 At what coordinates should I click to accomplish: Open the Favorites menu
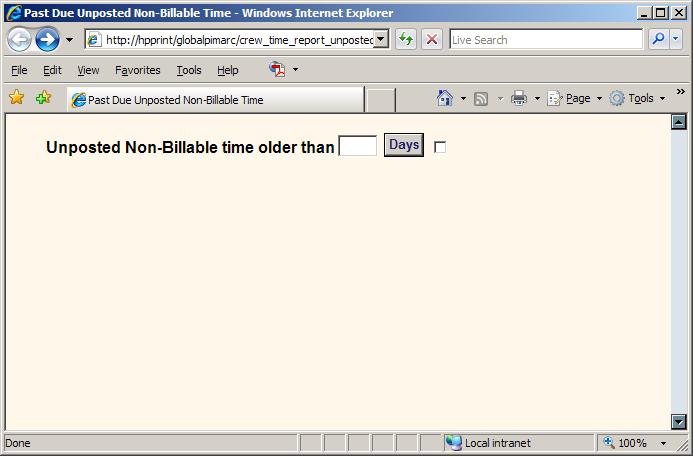(137, 70)
